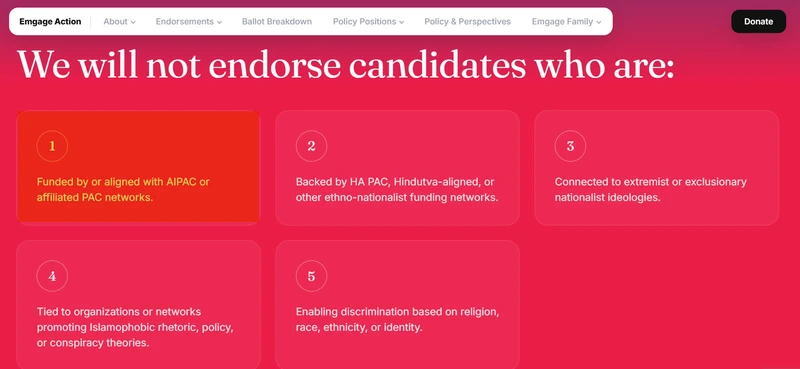Select the highlighted AIPAC funding card
This screenshot has width=800, height=369.
(139, 167)
